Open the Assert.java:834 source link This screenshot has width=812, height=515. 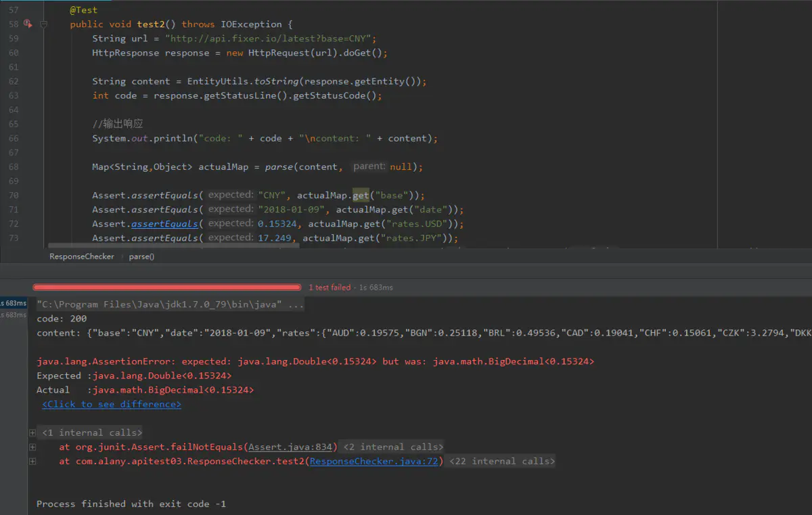point(291,447)
